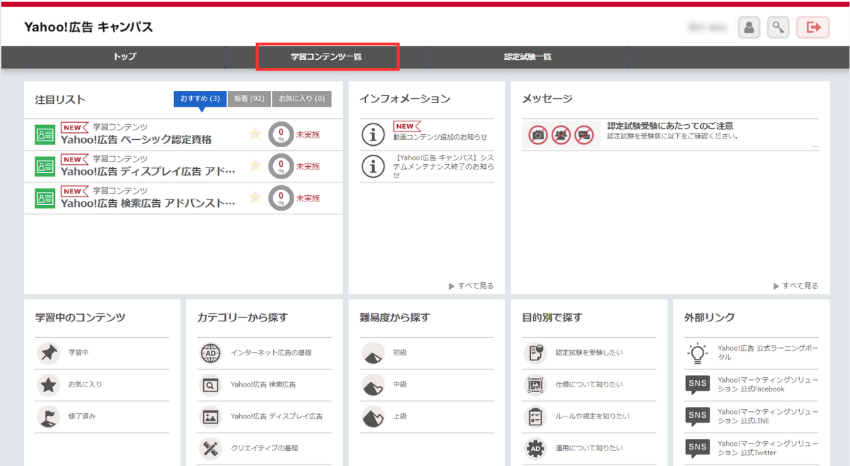Open the 学習コンテンツ一覧 navigation tab
The image size is (850, 466).
(x=326, y=56)
